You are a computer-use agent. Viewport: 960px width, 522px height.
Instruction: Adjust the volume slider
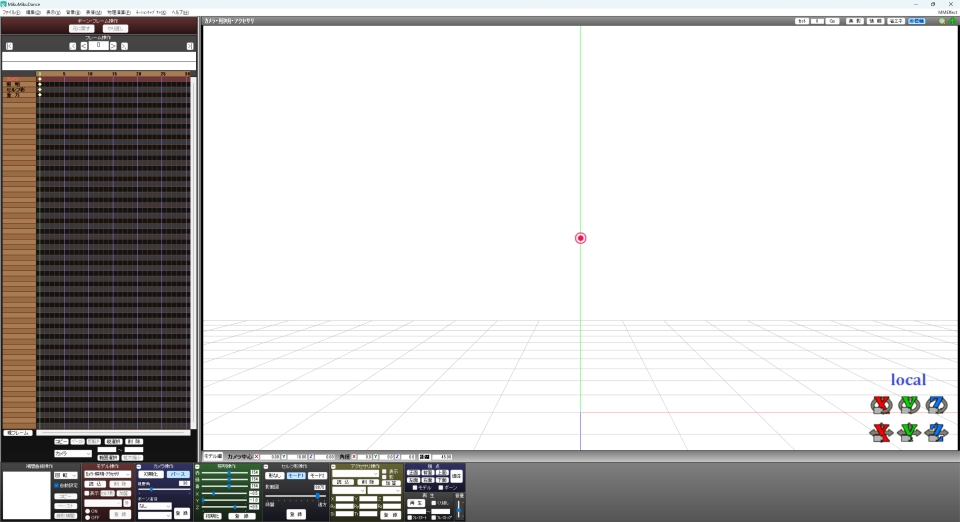click(459, 510)
